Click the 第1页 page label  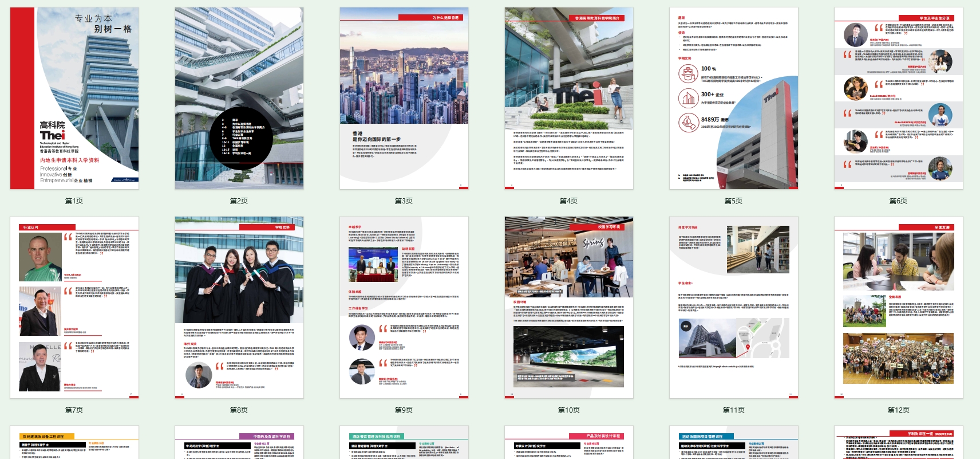tap(74, 201)
